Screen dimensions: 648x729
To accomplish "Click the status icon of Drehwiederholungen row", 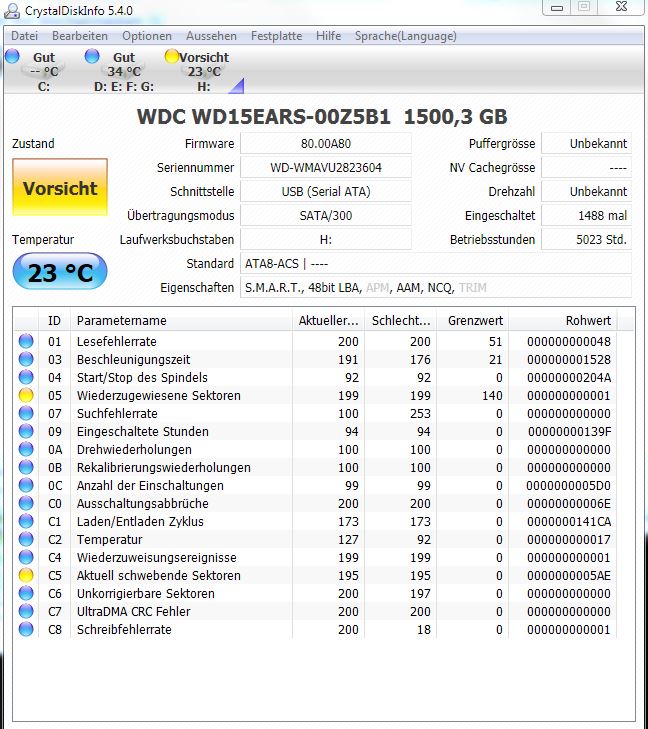I will click(26, 449).
